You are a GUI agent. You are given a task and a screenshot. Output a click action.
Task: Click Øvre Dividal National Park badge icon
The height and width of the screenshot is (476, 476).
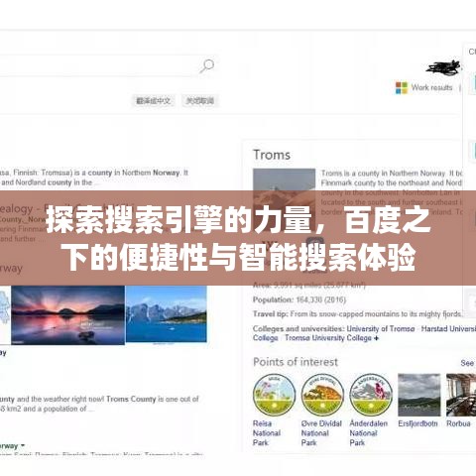click(322, 395)
